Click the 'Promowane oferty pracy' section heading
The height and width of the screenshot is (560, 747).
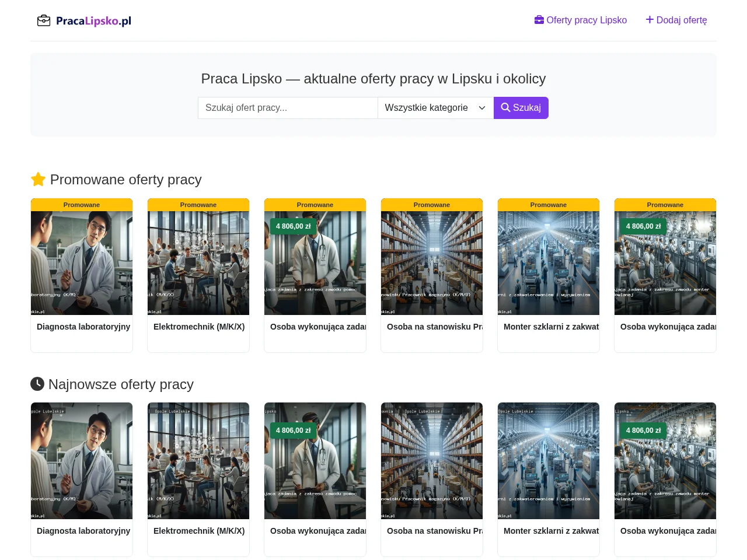116,180
